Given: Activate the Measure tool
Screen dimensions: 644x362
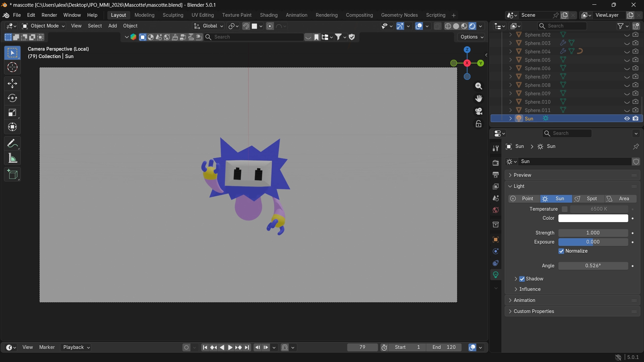Looking at the screenshot, I should point(12,158).
